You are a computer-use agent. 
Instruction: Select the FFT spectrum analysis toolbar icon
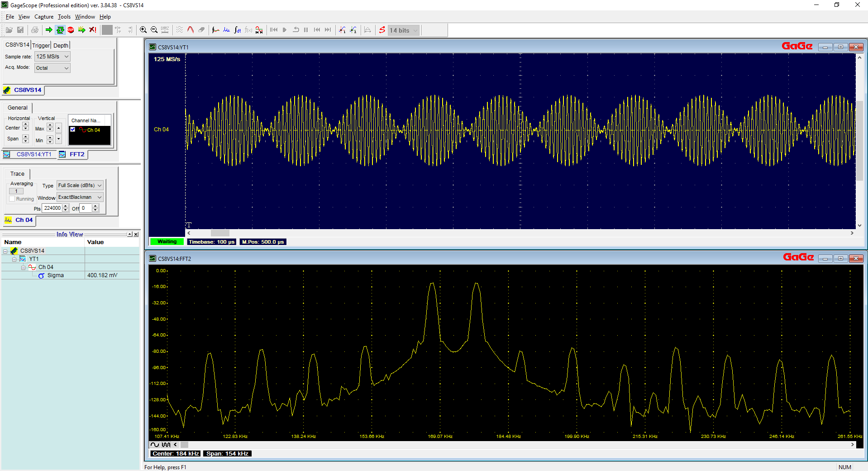coord(226,30)
